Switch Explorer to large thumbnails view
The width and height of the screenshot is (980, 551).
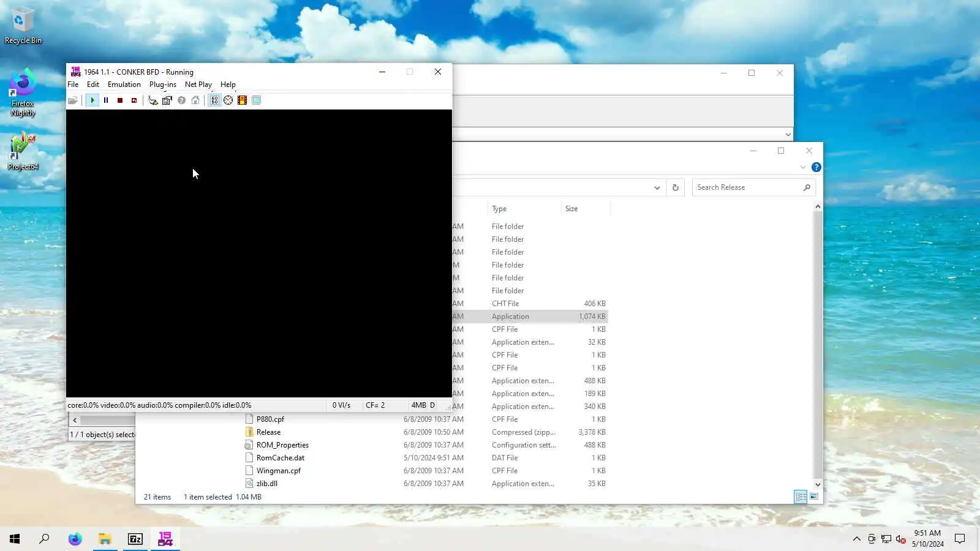(814, 497)
